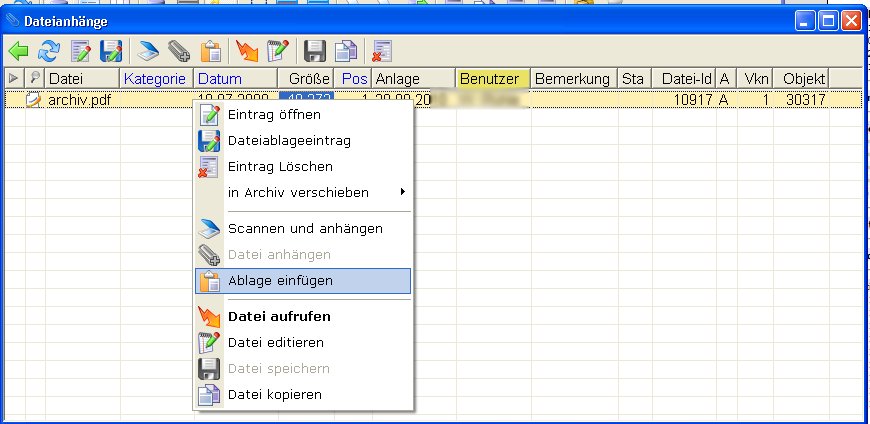This screenshot has height=424, width=870.
Task: Select the archiv.pdf file row
Action: (80, 99)
